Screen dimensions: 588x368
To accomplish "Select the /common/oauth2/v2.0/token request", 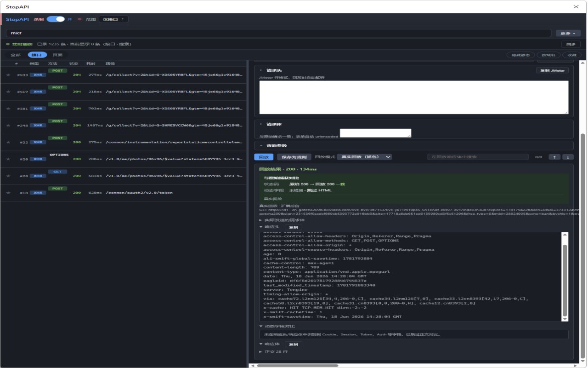I will [x=124, y=193].
